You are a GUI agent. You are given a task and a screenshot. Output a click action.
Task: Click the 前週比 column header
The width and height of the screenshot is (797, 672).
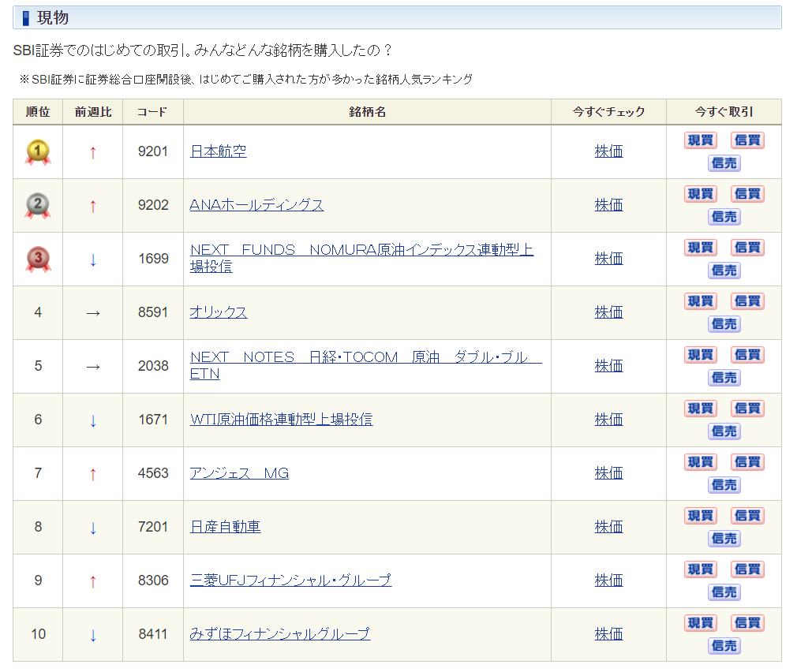93,112
